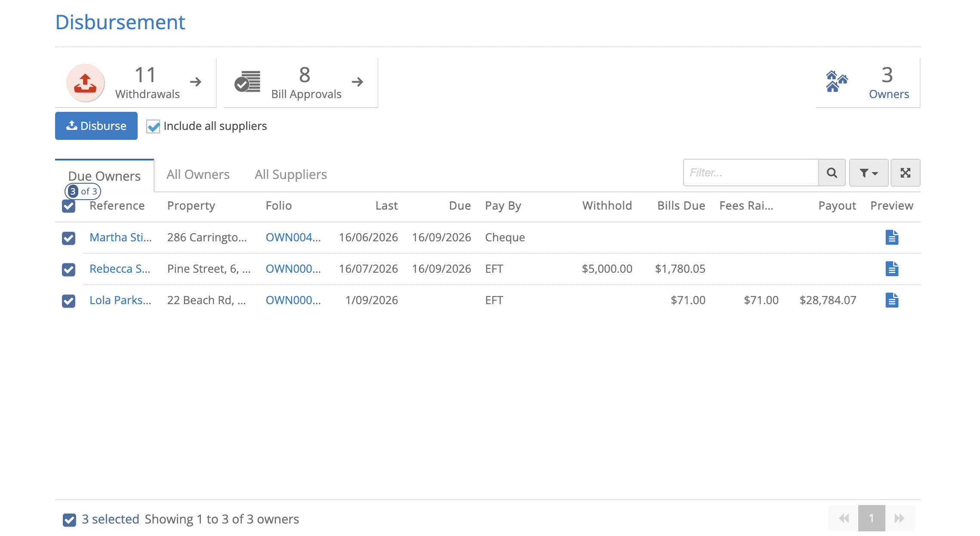Click into the Filter input field

pos(751,173)
